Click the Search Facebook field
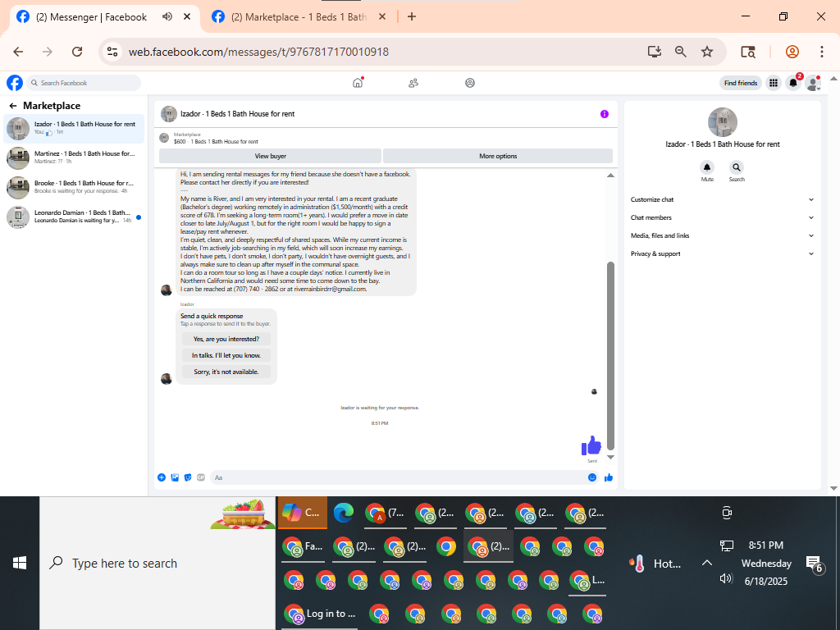 (x=84, y=83)
